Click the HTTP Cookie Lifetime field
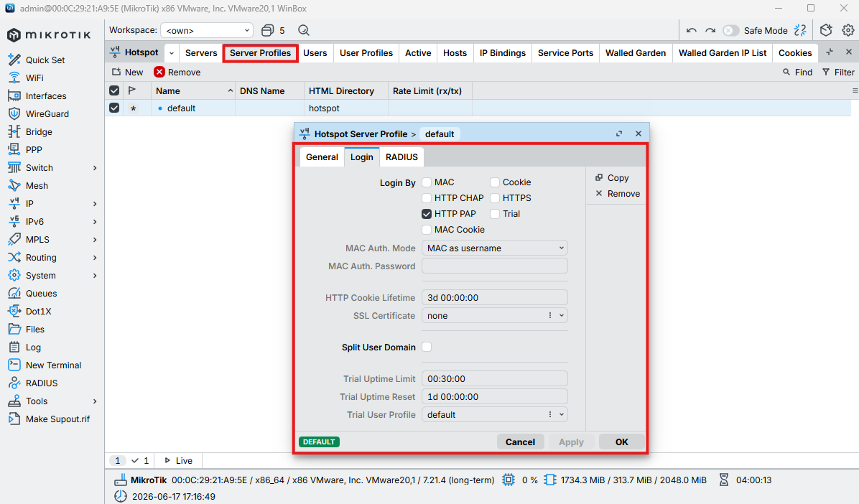This screenshot has width=859, height=504. pyautogui.click(x=495, y=297)
